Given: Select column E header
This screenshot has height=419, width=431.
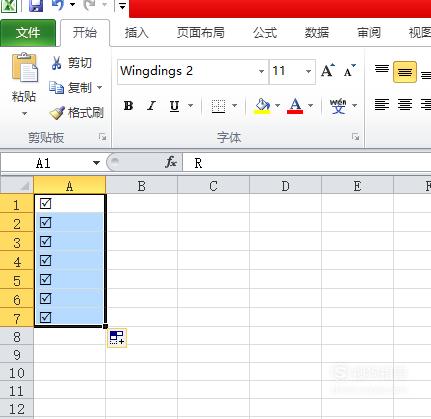Looking at the screenshot, I should pyautogui.click(x=357, y=186).
